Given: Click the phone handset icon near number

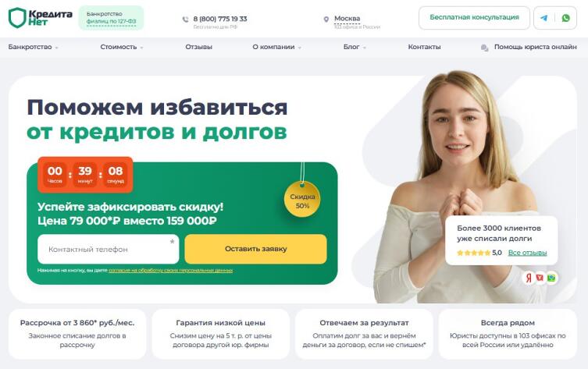Looking at the screenshot, I should 185,19.
